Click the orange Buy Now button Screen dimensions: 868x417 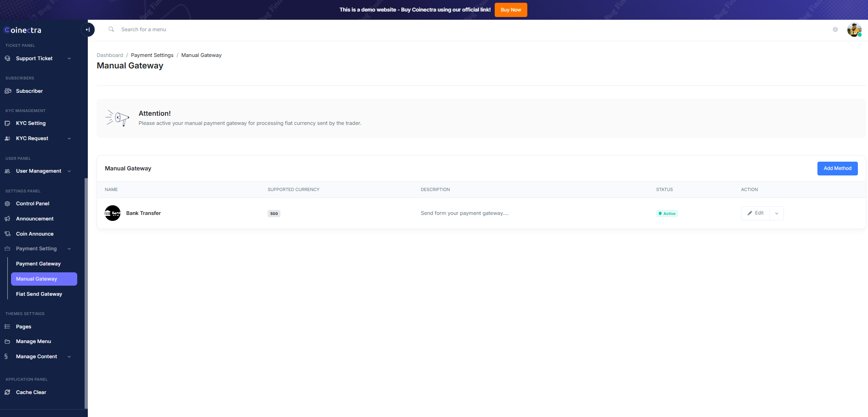click(x=510, y=10)
